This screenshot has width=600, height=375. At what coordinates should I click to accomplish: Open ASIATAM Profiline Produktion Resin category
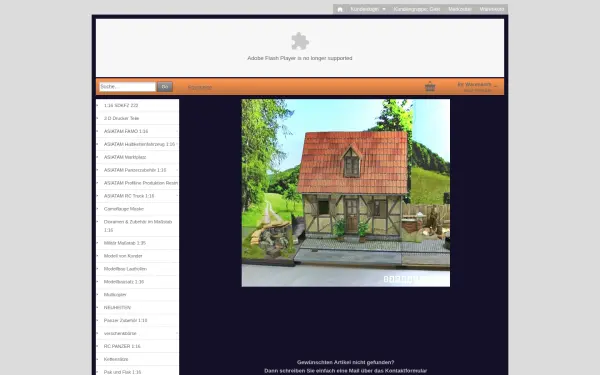pyautogui.click(x=141, y=183)
